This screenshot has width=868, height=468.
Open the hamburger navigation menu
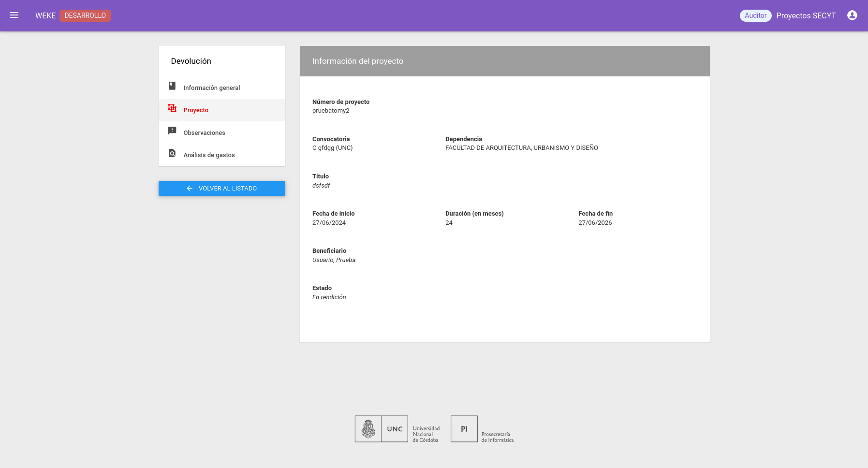[14, 15]
